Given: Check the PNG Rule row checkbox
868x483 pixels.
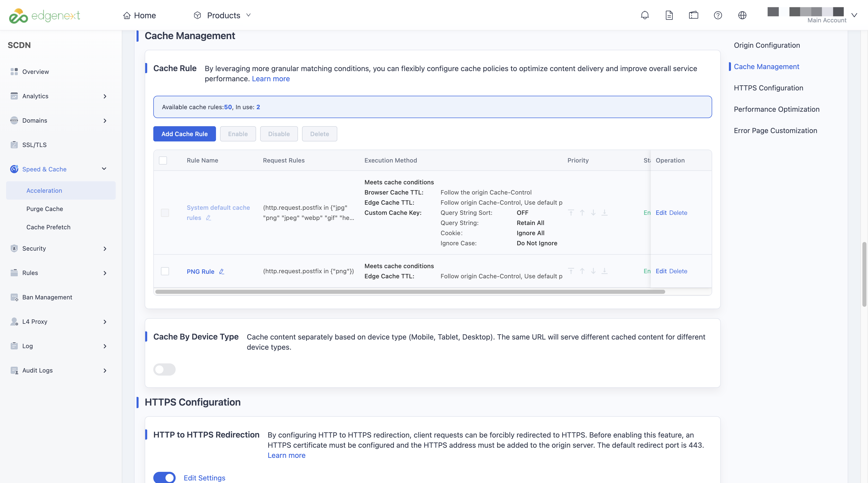Looking at the screenshot, I should pos(165,271).
